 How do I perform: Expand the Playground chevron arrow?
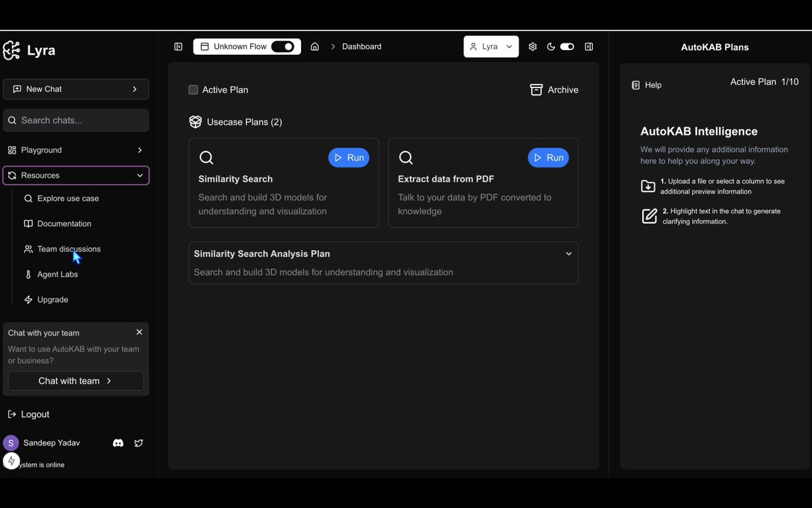coord(139,150)
